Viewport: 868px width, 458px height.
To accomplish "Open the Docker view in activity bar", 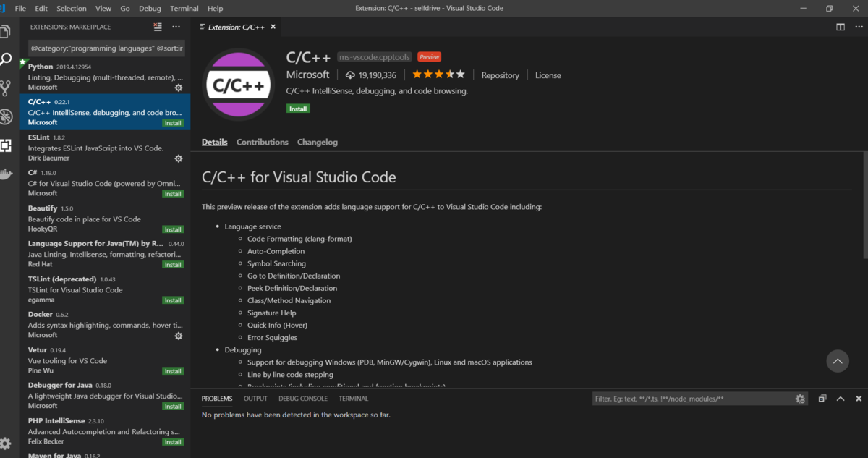I will click(5, 174).
